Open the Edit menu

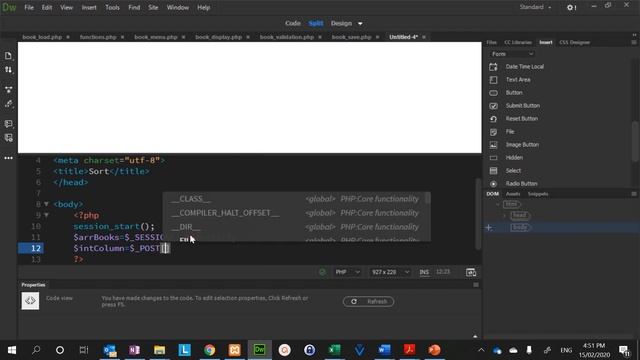tap(47, 7)
